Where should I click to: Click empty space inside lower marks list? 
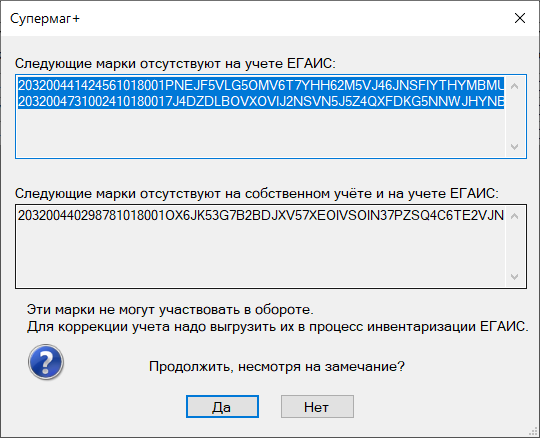pyautogui.click(x=261, y=255)
